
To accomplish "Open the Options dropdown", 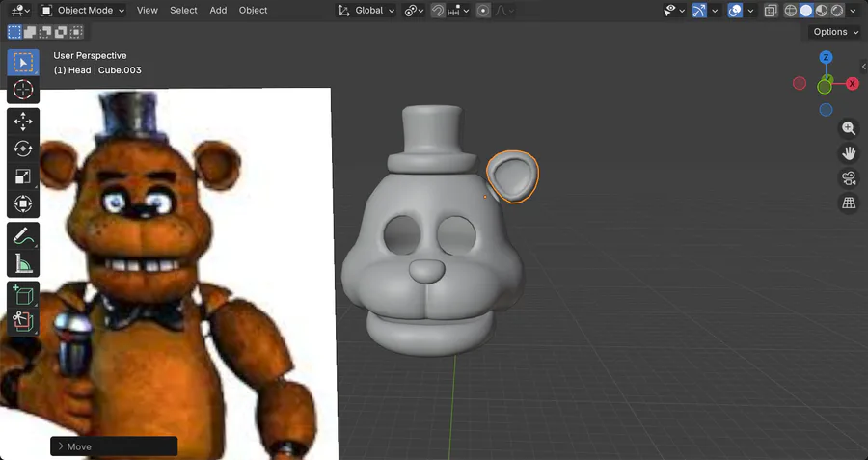I will (836, 32).
